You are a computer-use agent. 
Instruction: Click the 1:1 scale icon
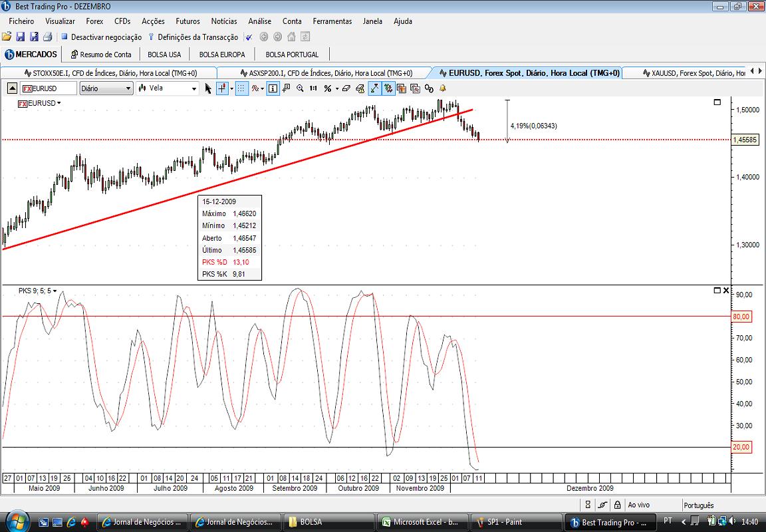click(x=313, y=88)
